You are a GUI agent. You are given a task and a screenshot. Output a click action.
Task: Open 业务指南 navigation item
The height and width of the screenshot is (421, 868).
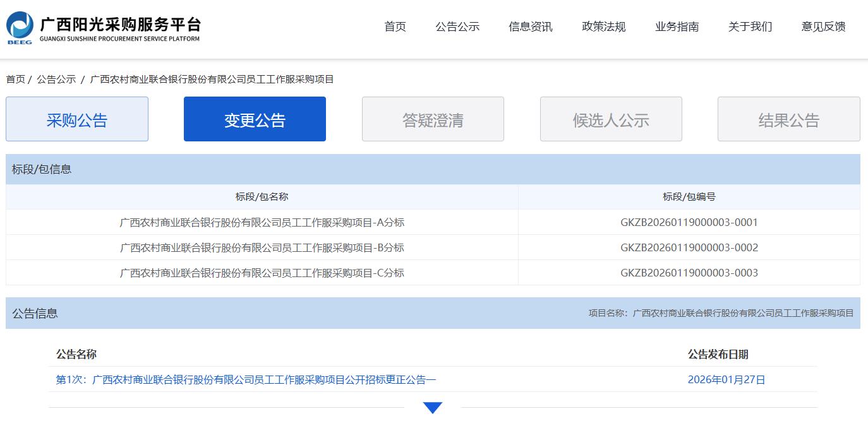677,27
